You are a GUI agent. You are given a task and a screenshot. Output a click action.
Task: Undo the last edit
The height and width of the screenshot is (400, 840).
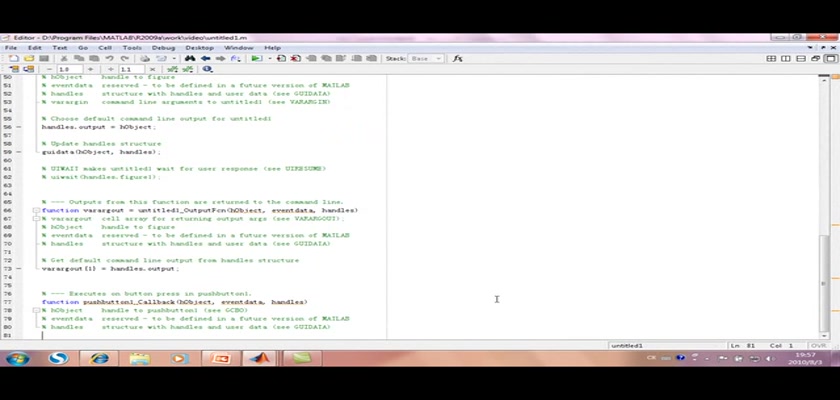[x=109, y=58]
